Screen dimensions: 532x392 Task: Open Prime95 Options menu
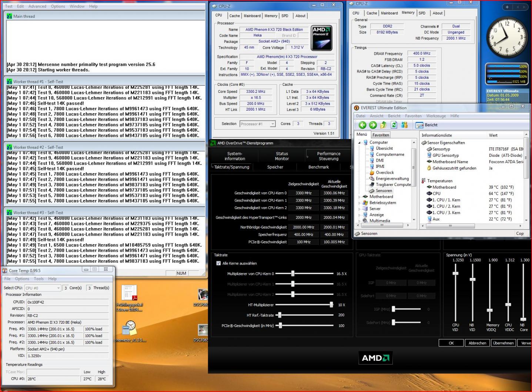[x=58, y=6]
